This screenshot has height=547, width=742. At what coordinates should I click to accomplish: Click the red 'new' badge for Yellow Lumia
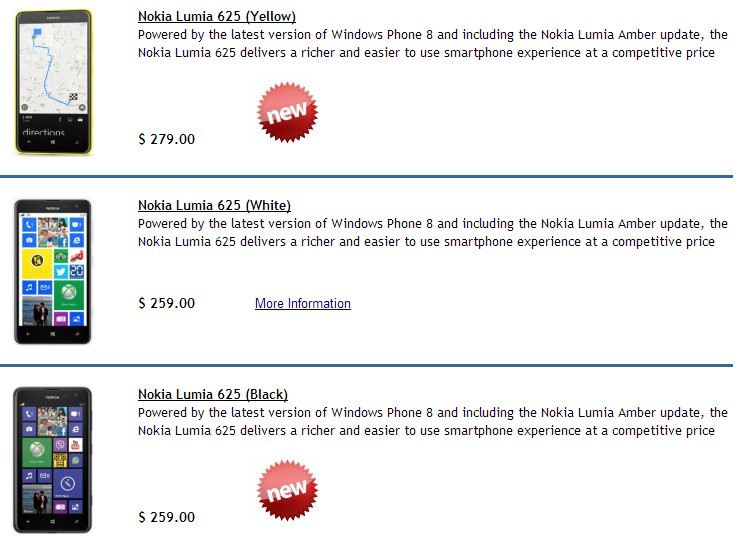[x=287, y=112]
